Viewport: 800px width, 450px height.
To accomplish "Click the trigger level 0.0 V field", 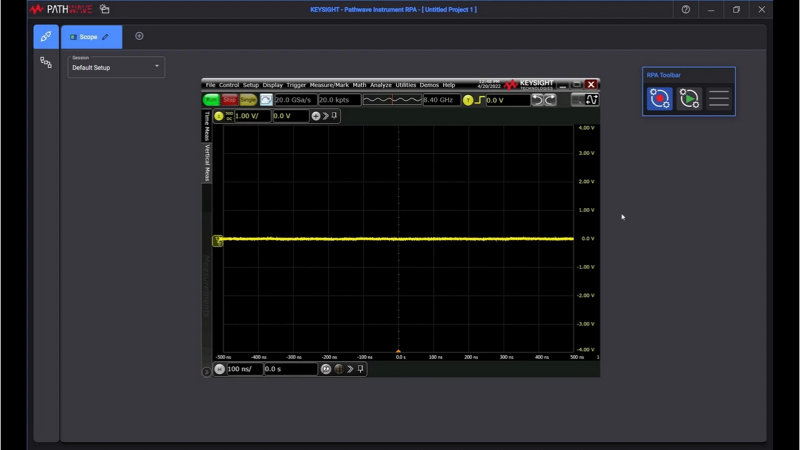I will pyautogui.click(x=508, y=100).
